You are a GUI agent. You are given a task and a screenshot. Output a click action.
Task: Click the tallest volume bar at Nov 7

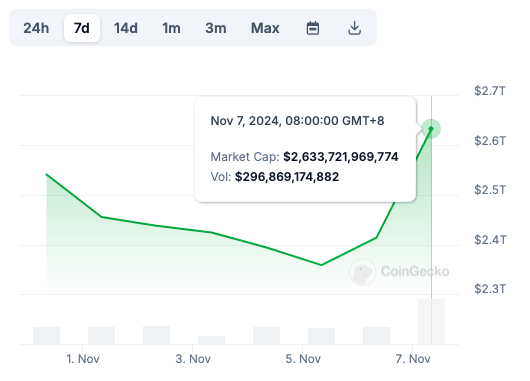[431, 322]
